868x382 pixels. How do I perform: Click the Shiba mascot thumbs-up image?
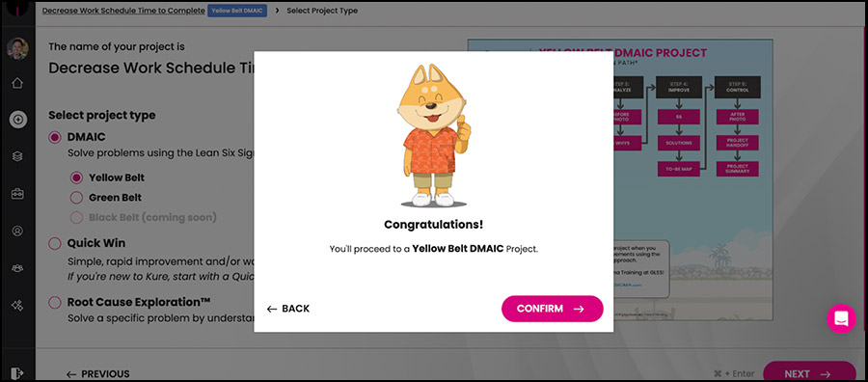[433, 136]
